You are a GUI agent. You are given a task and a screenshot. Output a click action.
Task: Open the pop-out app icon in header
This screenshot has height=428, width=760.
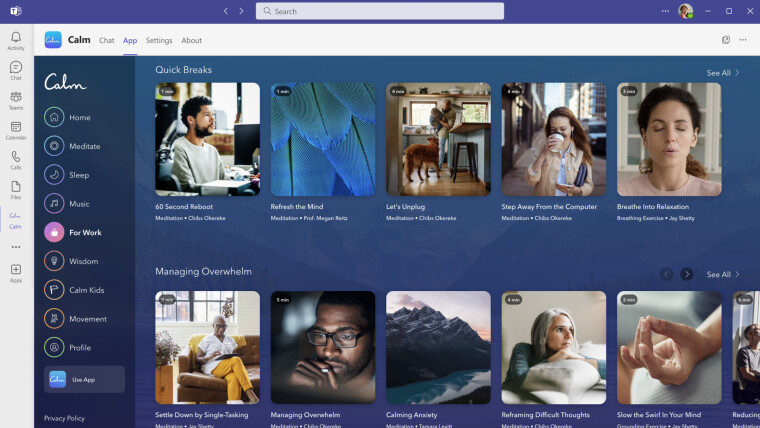coord(726,40)
